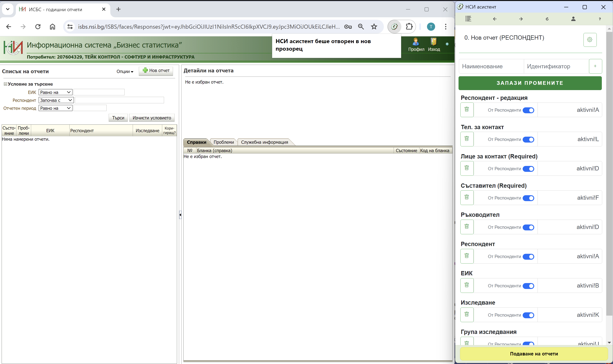Open the list menu icon in НСИ асистент

click(x=468, y=19)
